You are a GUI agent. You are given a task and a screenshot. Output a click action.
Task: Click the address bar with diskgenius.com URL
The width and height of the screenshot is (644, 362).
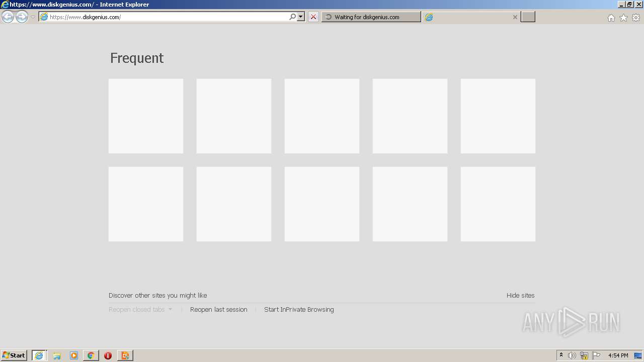[x=164, y=17]
